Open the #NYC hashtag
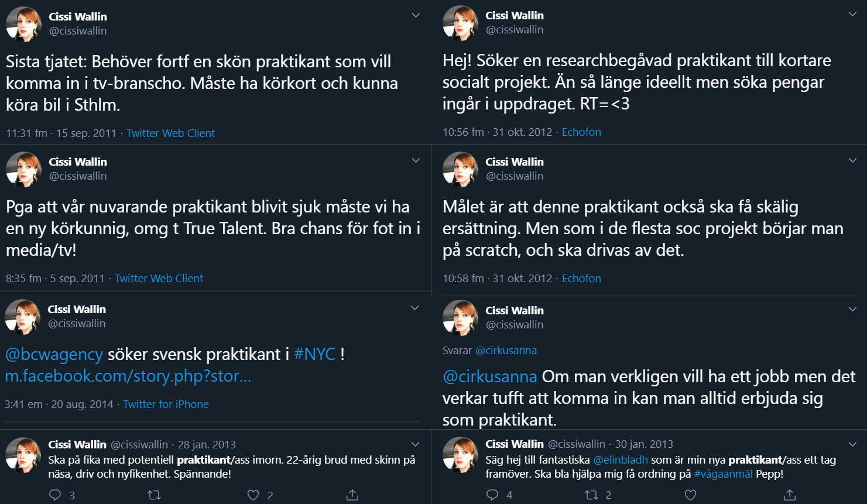 [x=315, y=354]
